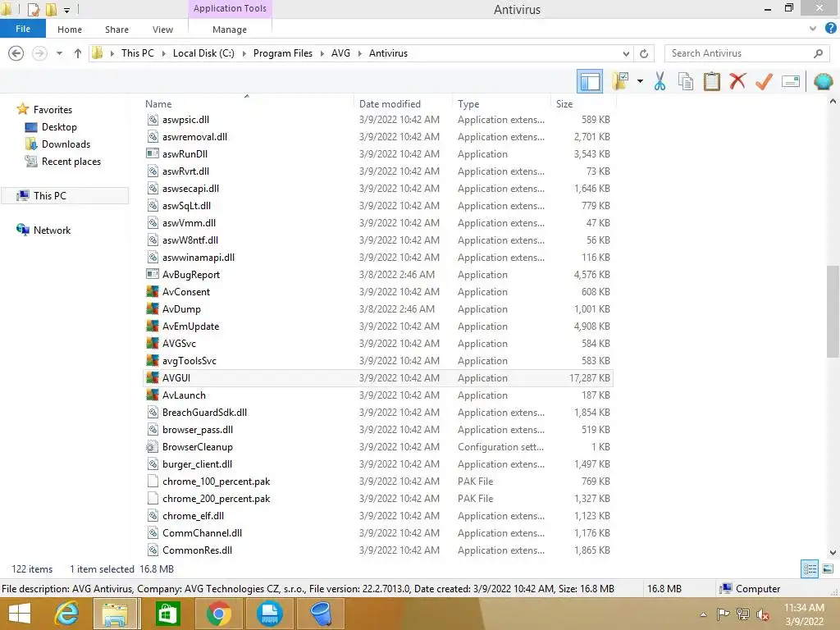Switch to large thumbnails view button
Screen dimensions: 840x630
[828, 569]
